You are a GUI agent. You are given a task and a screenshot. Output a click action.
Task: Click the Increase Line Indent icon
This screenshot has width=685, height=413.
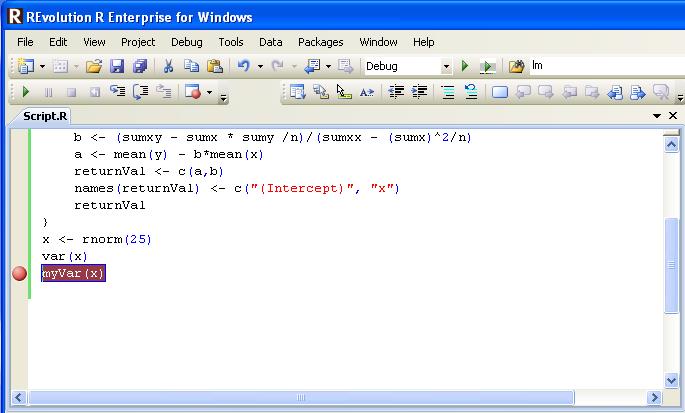tap(419, 92)
